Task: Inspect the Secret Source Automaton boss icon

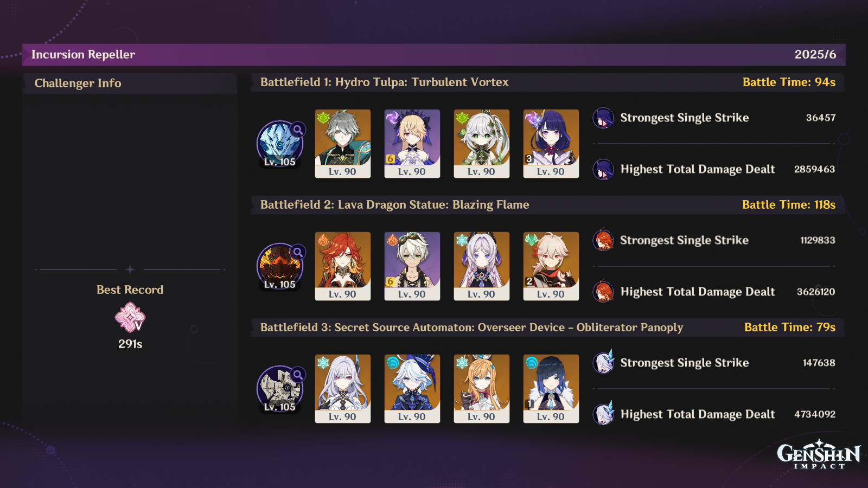Action: [279, 389]
